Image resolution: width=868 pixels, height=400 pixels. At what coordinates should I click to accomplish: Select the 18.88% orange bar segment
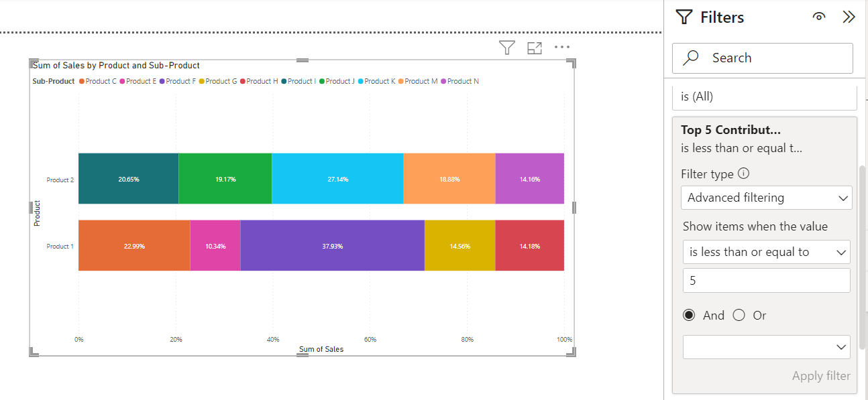tap(449, 178)
